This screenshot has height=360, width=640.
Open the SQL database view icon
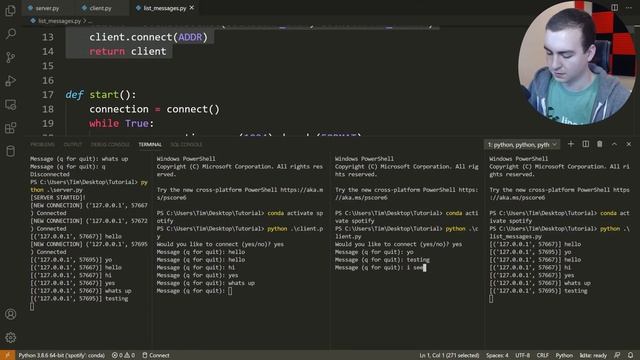tap(11, 151)
